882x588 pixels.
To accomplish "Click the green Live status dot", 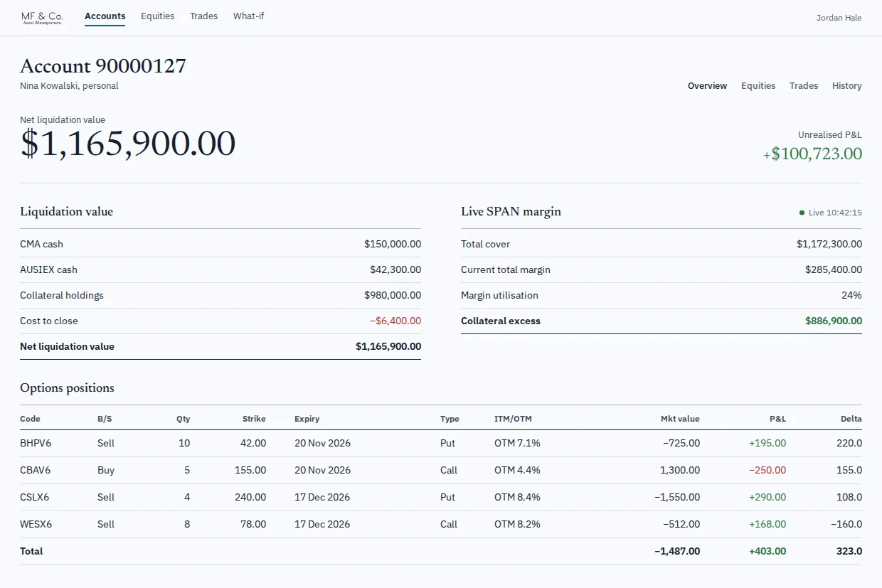I will (802, 213).
